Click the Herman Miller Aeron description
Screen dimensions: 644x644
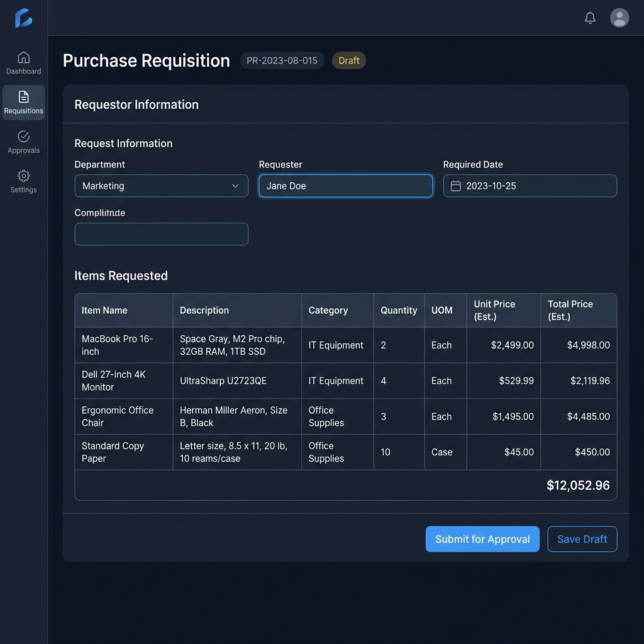(x=233, y=416)
